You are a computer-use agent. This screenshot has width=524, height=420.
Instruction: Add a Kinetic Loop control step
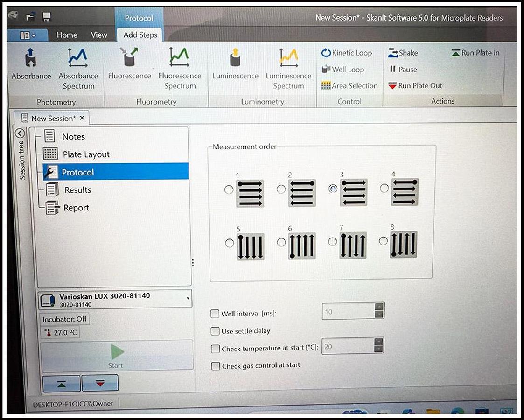click(x=347, y=53)
